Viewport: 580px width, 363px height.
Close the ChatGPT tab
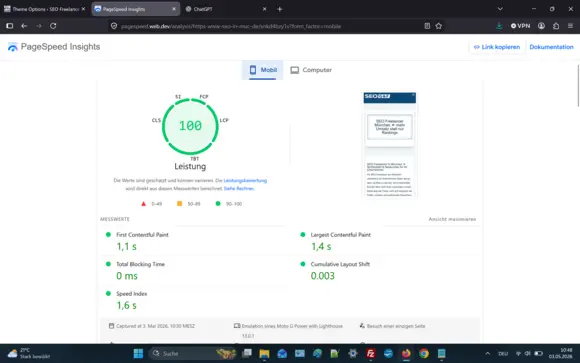264,9
